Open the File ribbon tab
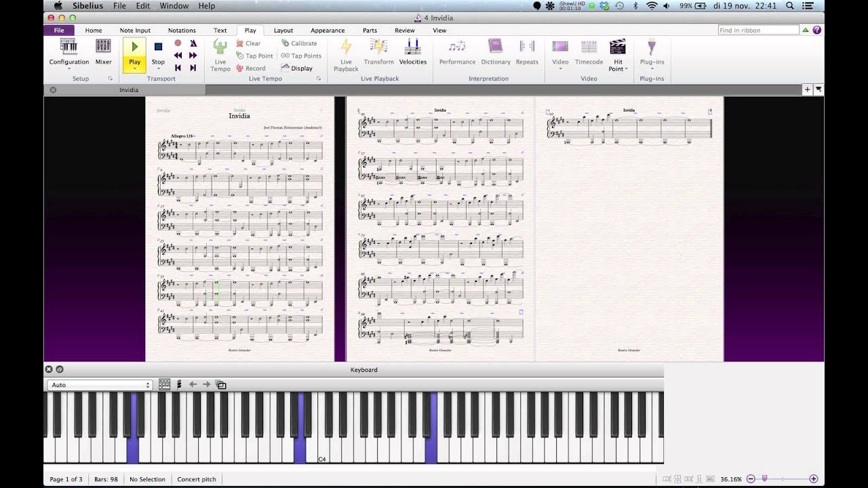The width and height of the screenshot is (868, 488). point(59,30)
